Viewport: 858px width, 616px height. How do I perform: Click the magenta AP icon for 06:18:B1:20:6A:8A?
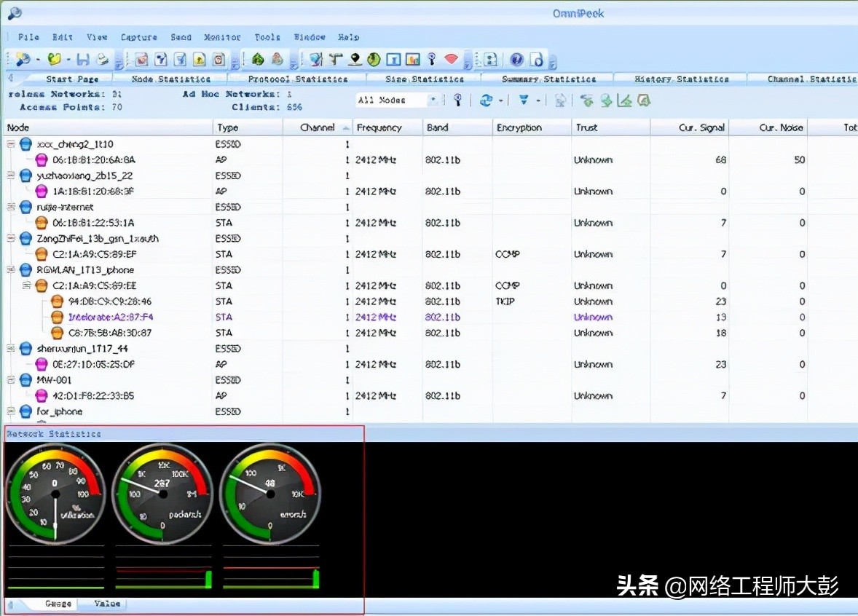42,160
